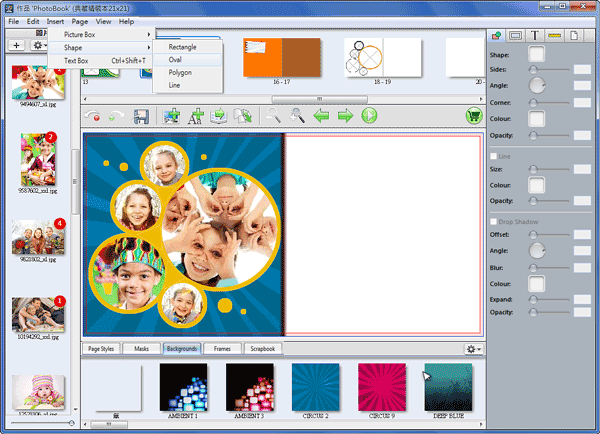Select Oval shape from submenu
600x434 pixels.
pyautogui.click(x=188, y=60)
